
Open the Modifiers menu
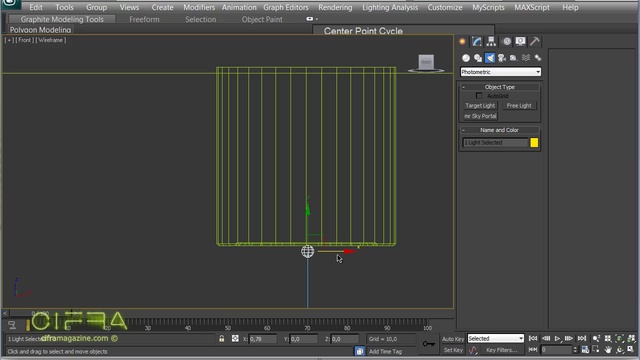199,7
